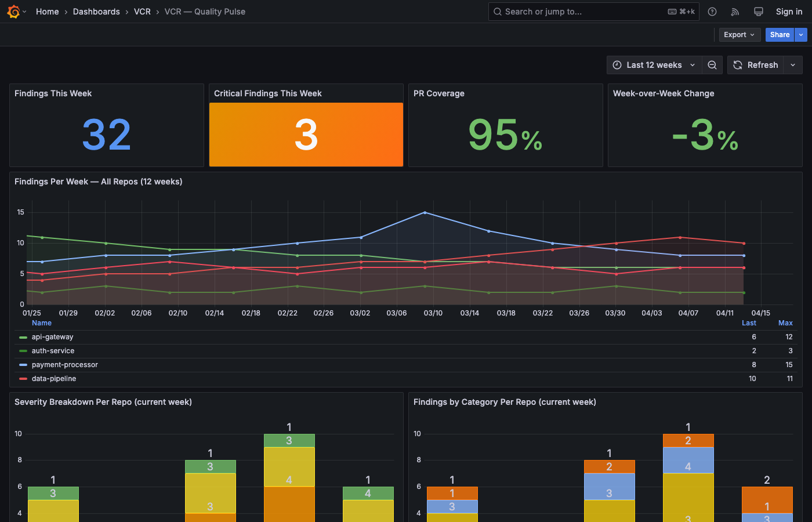This screenshot has width=812, height=522.
Task: Zoom out the time range with the magnifier
Action: click(712, 65)
